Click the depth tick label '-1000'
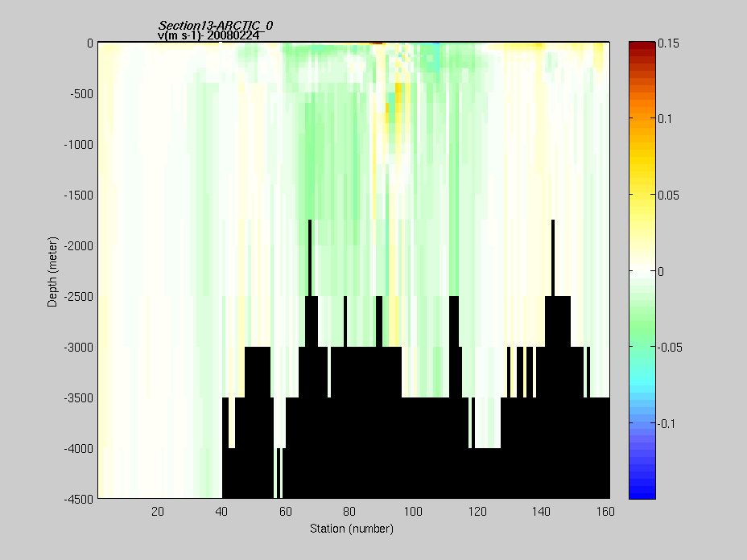The image size is (747, 560). (79, 145)
